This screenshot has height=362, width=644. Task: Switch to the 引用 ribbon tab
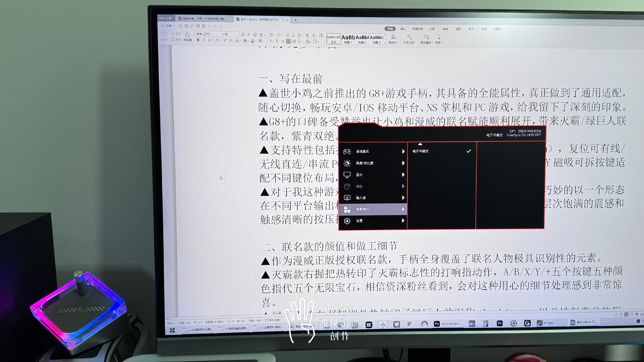point(432,29)
